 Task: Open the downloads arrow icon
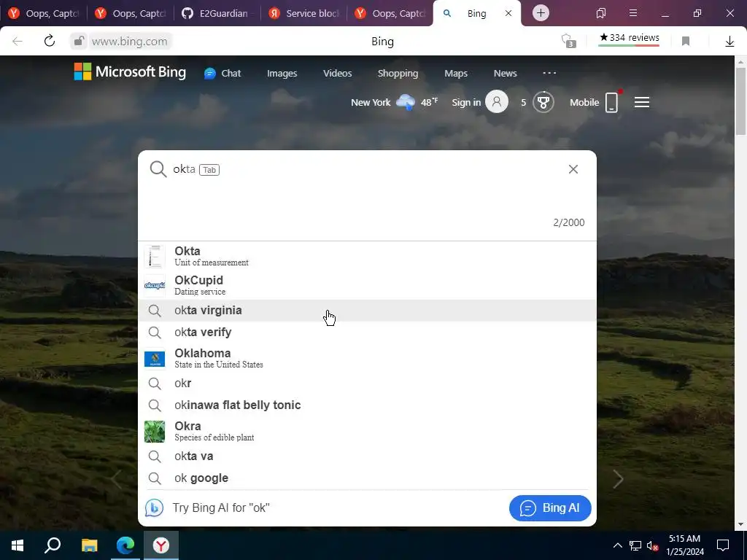(729, 42)
